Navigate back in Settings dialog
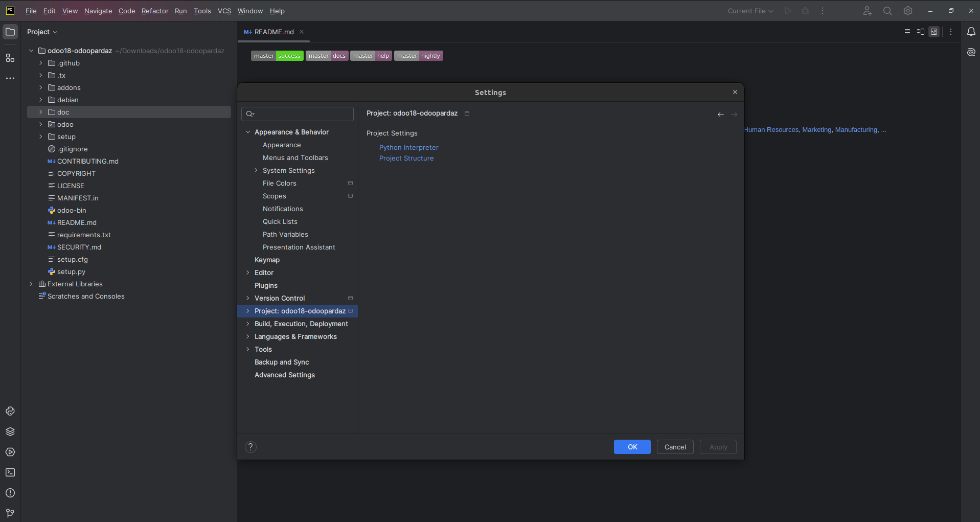This screenshot has width=980, height=522. (721, 115)
